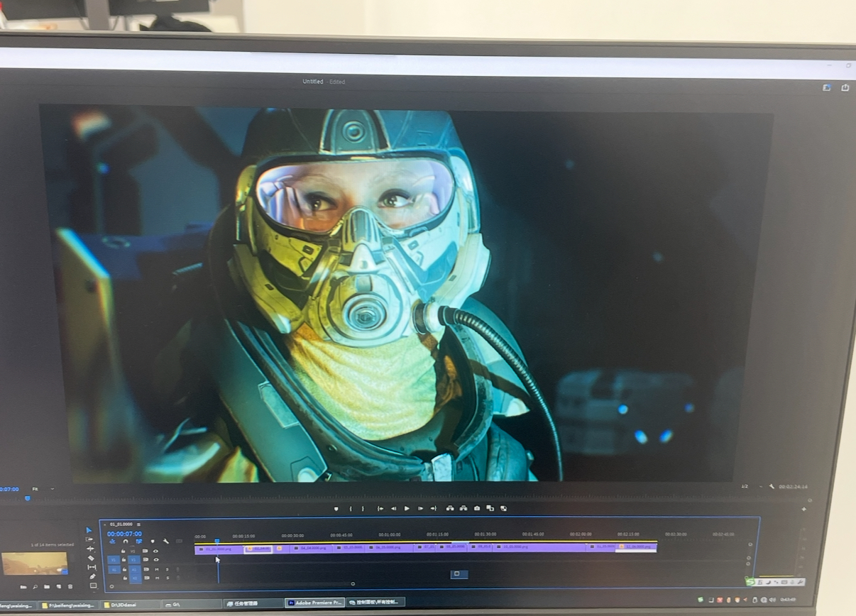Open the 01_01.0000 sequence panel menu
Image resolution: width=856 pixels, height=616 pixels.
[x=139, y=524]
